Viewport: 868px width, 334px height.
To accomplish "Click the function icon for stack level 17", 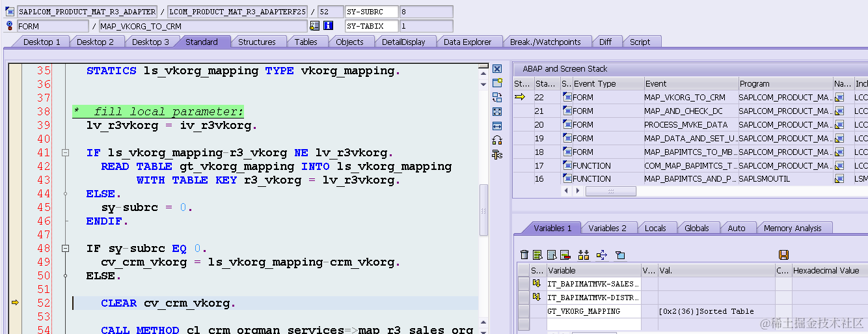I will point(567,165).
